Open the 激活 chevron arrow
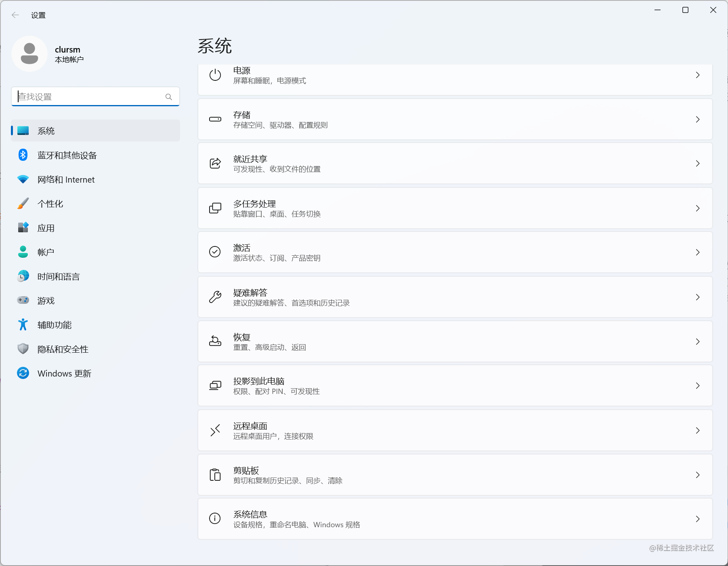This screenshot has width=728, height=566. point(698,252)
